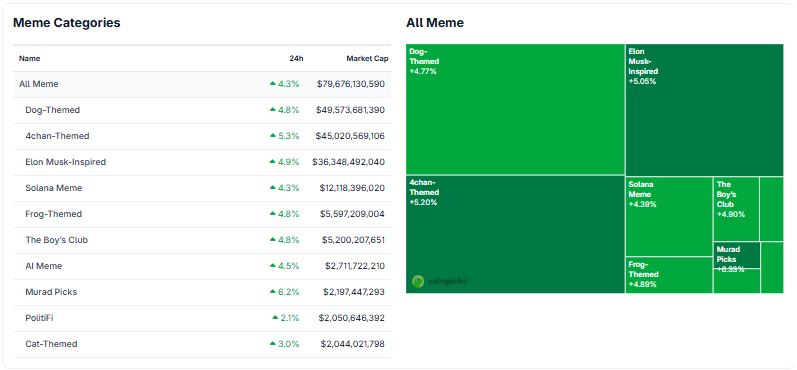Select the Elon Musk-Inspired treemap block
The image size is (797, 370).
[704, 110]
